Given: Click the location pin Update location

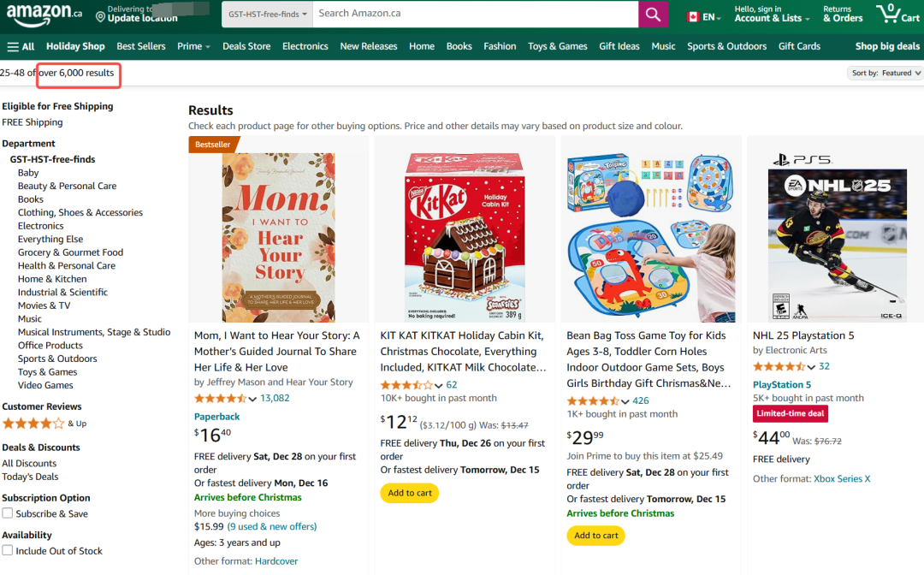Looking at the screenshot, I should tap(137, 15).
